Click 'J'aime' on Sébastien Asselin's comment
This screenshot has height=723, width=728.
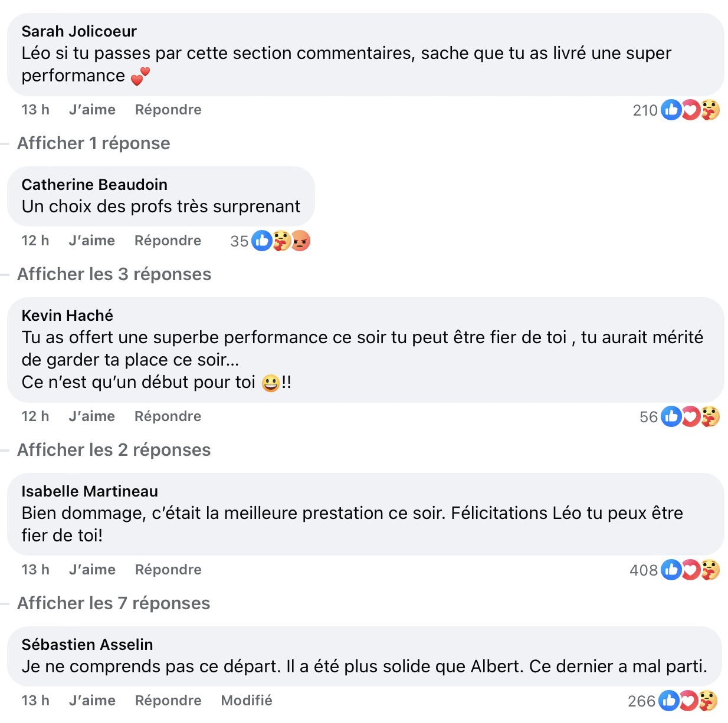click(x=91, y=701)
